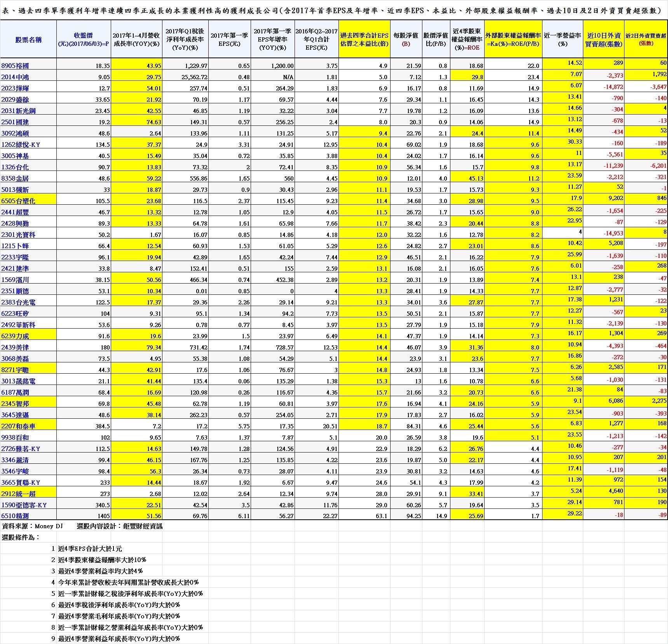Select stock name 8358金居
668x644 pixels.
tap(15, 178)
